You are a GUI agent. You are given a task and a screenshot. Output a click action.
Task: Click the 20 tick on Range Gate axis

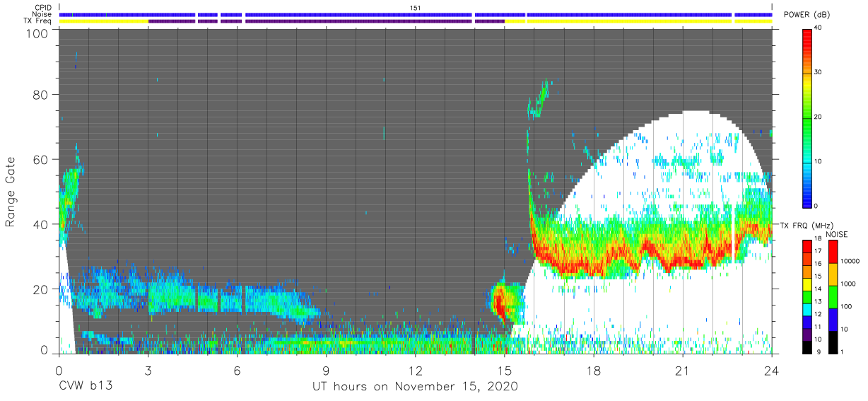click(40, 289)
